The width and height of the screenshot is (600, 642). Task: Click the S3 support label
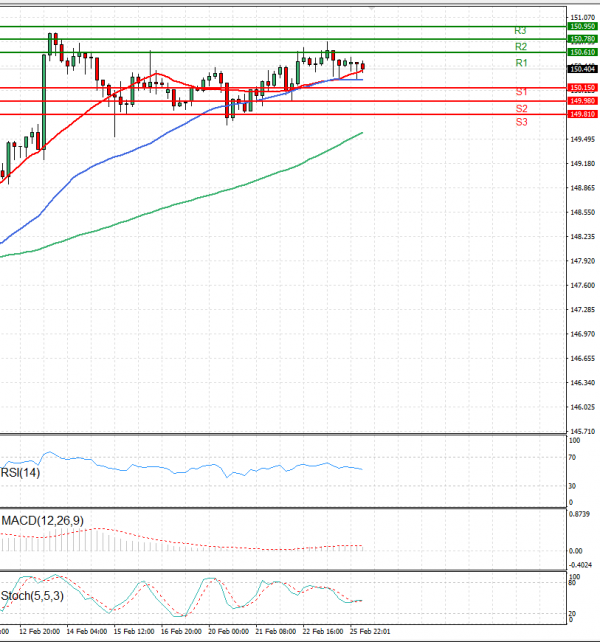click(521, 122)
